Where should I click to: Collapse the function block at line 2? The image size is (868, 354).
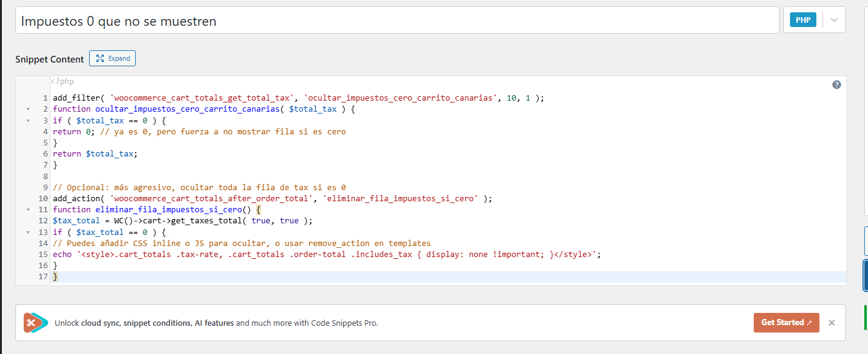click(x=28, y=109)
